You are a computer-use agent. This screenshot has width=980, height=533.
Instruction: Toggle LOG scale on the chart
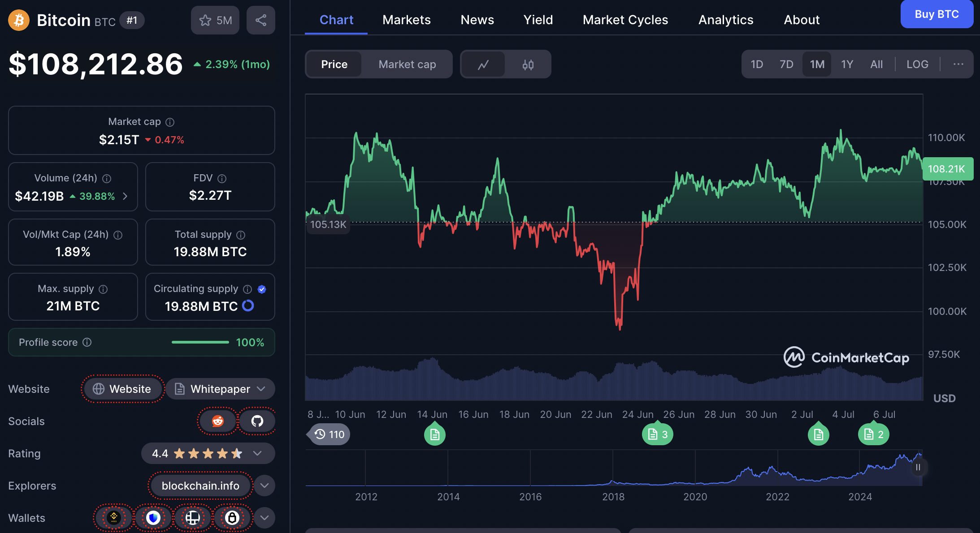[x=917, y=64]
